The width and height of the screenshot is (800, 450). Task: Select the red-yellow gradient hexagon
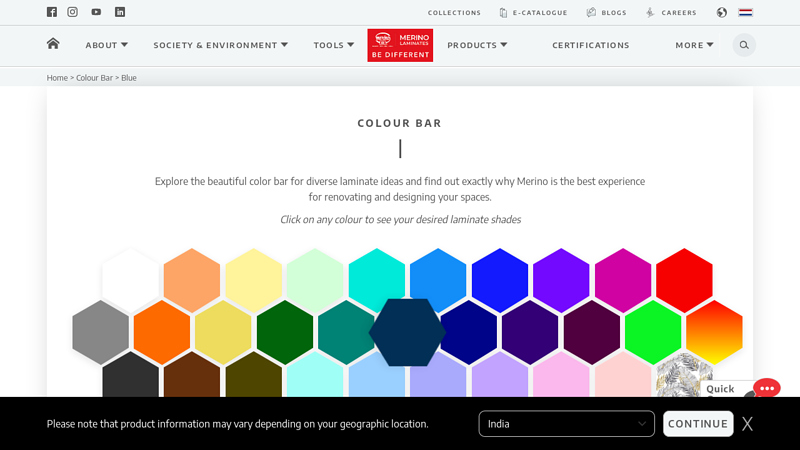coord(714,332)
